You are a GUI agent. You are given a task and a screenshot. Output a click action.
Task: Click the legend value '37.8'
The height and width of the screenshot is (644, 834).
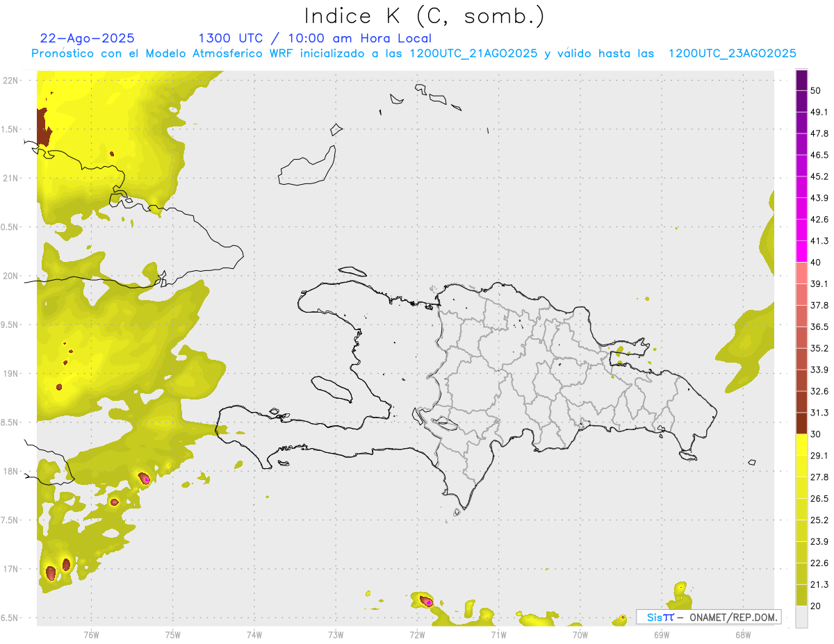point(819,305)
